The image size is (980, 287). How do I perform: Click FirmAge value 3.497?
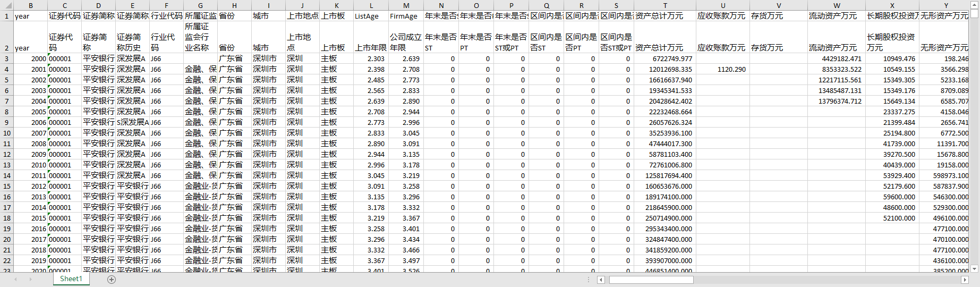406,260
